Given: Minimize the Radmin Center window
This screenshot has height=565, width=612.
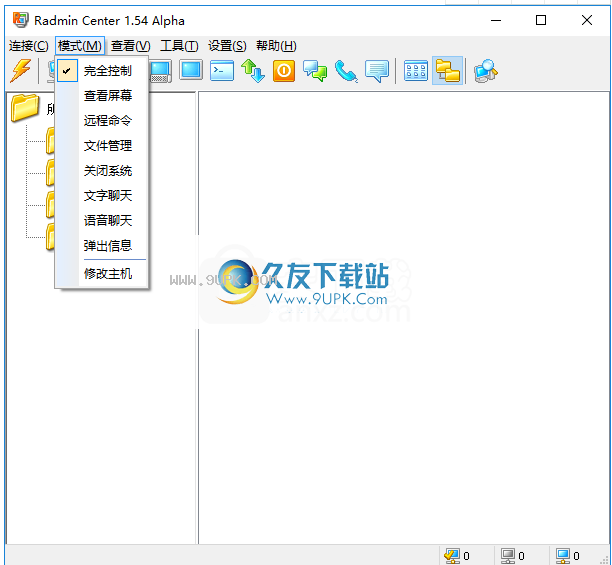Looking at the screenshot, I should (496, 20).
